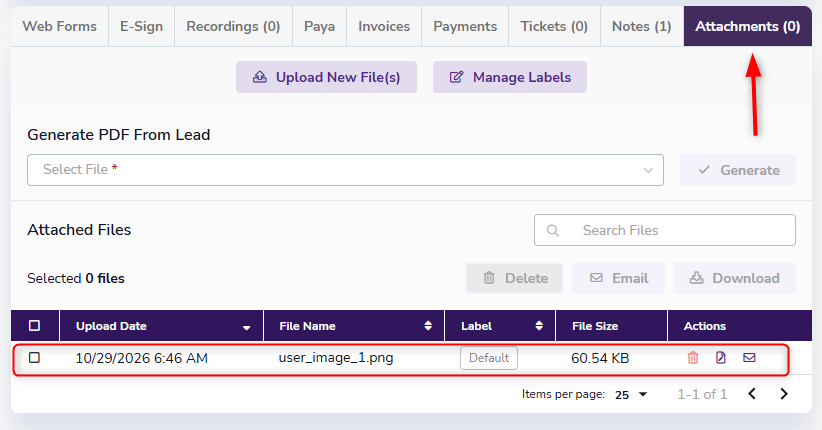Screen dimensions: 822x430
Task: Focus the Search Files field
Action: pos(665,230)
